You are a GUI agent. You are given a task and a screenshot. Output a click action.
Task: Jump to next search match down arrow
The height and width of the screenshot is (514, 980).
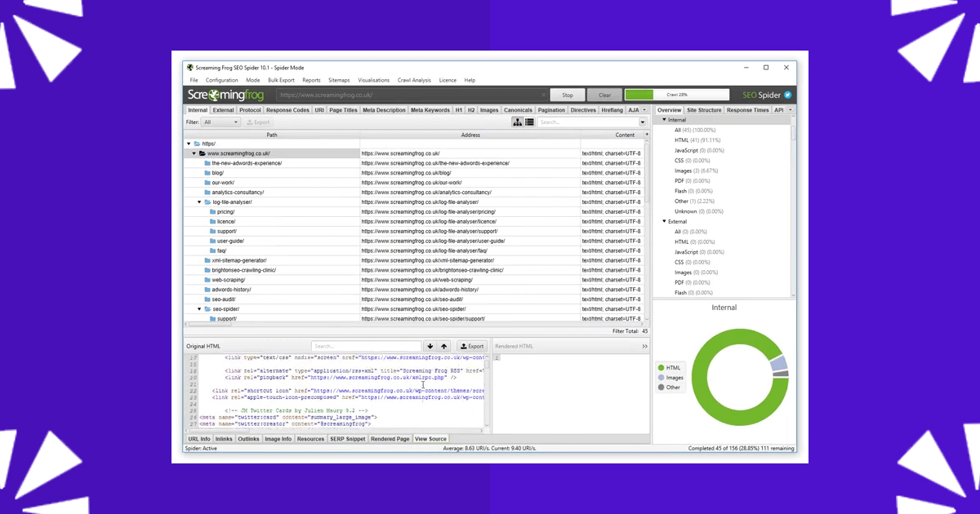click(430, 346)
